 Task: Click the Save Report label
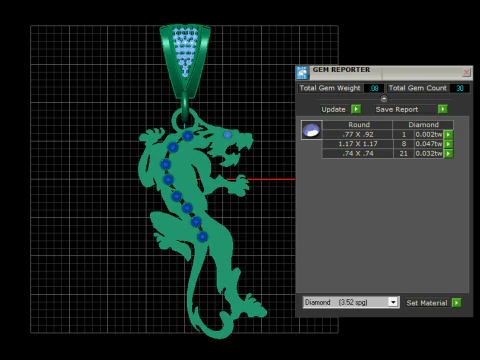[x=397, y=109]
